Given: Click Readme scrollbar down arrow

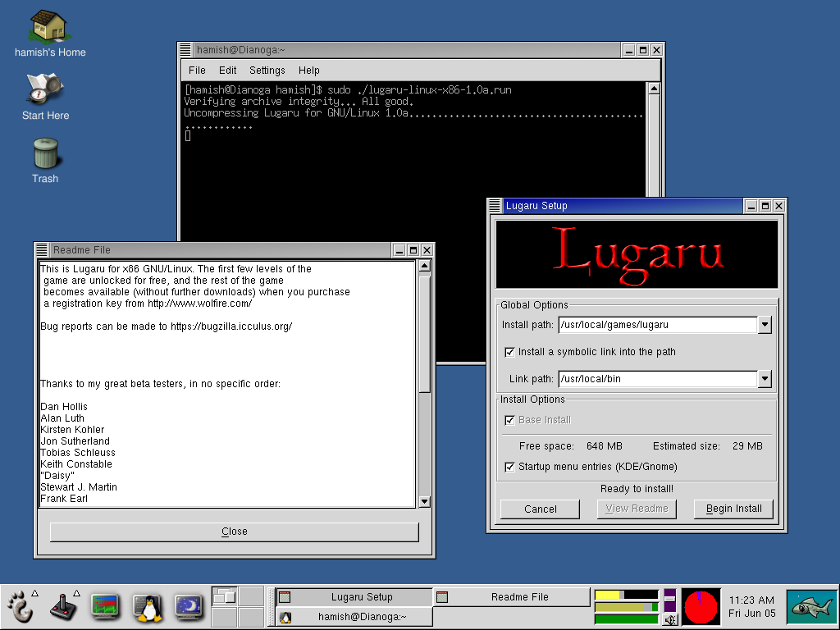Looking at the screenshot, I should pos(424,502).
